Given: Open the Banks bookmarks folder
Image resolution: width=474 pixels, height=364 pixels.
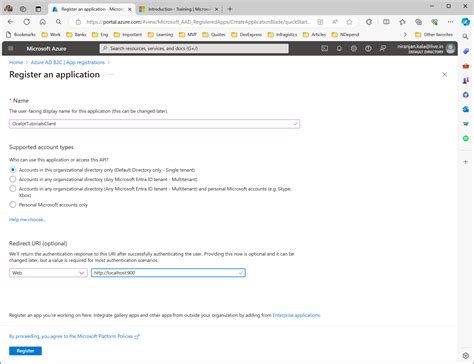Looking at the screenshot, I should tap(76, 34).
